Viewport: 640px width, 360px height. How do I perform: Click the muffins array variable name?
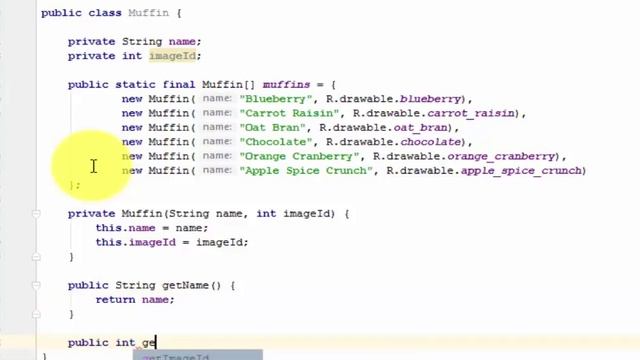click(x=287, y=84)
